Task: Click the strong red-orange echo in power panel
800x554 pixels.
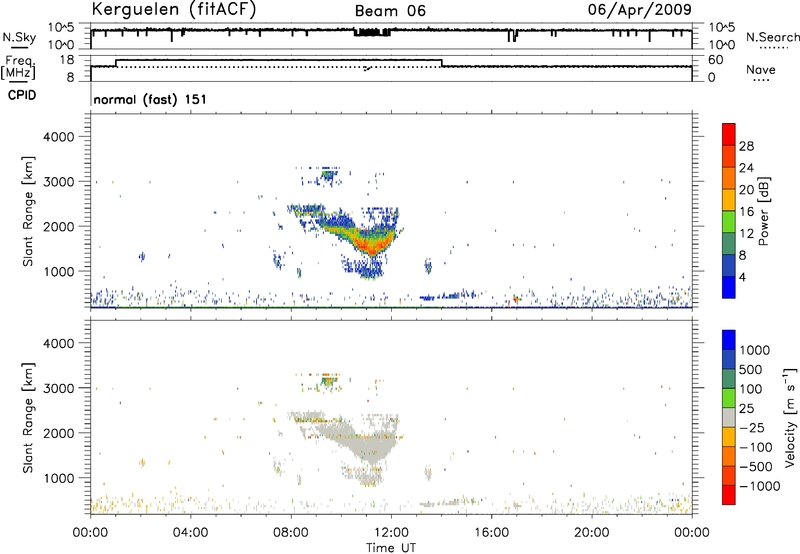Action: coord(371,244)
